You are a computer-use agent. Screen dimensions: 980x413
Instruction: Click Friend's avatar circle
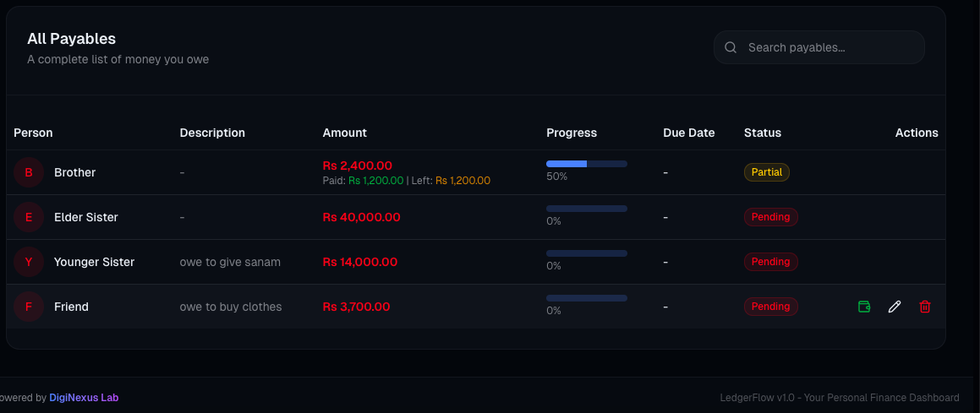pos(29,307)
